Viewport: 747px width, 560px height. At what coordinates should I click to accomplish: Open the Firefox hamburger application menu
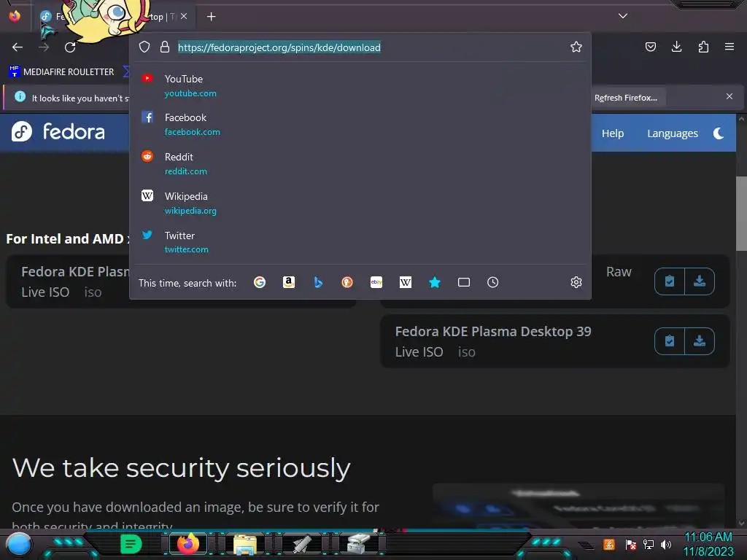(729, 47)
